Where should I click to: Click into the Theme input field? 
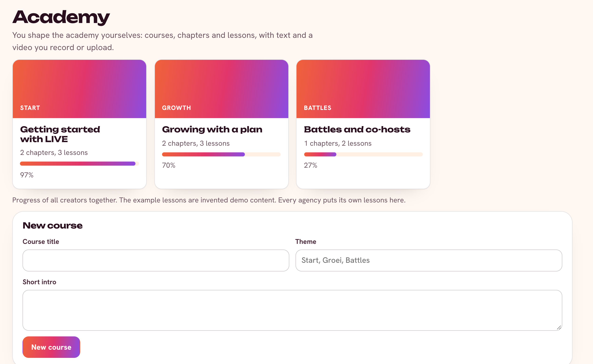[429, 260]
